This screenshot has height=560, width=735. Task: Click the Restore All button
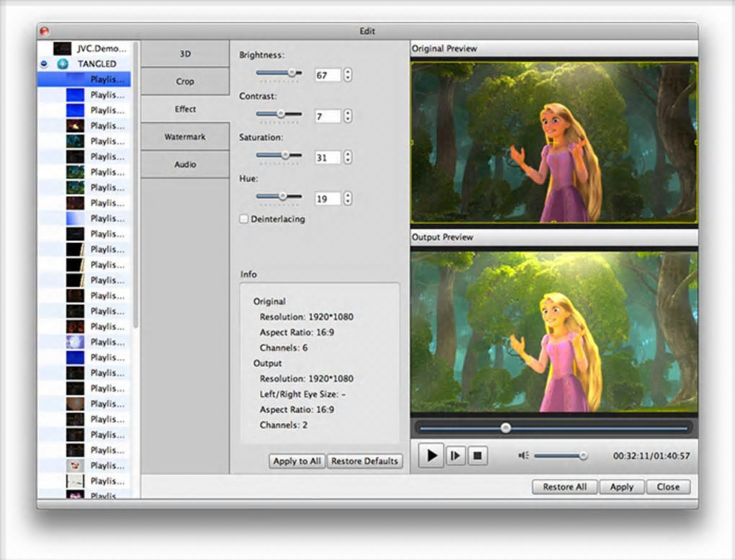click(x=564, y=486)
